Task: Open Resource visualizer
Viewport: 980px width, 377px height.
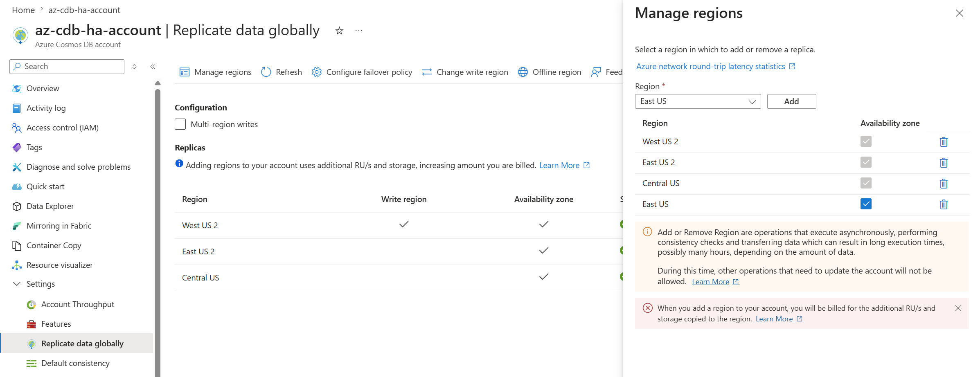Action: [x=59, y=265]
